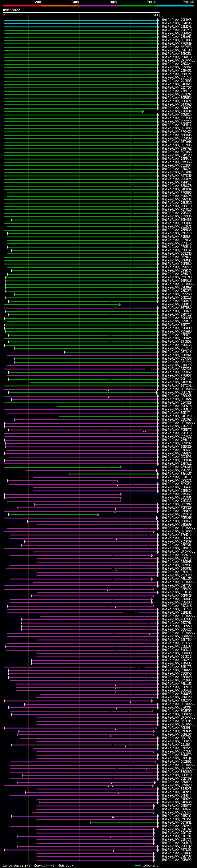
Task: Click label UniRef100_B8BMF8
Action: (176, 304)
